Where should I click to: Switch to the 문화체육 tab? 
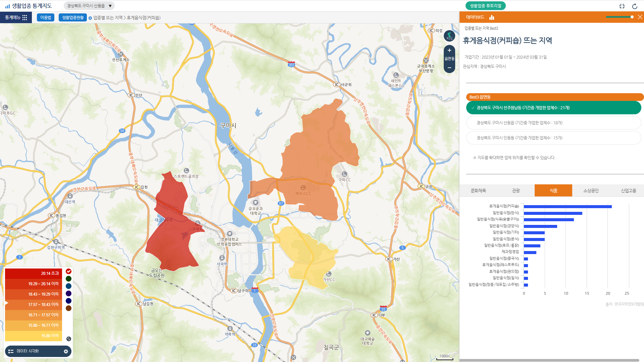pyautogui.click(x=478, y=190)
